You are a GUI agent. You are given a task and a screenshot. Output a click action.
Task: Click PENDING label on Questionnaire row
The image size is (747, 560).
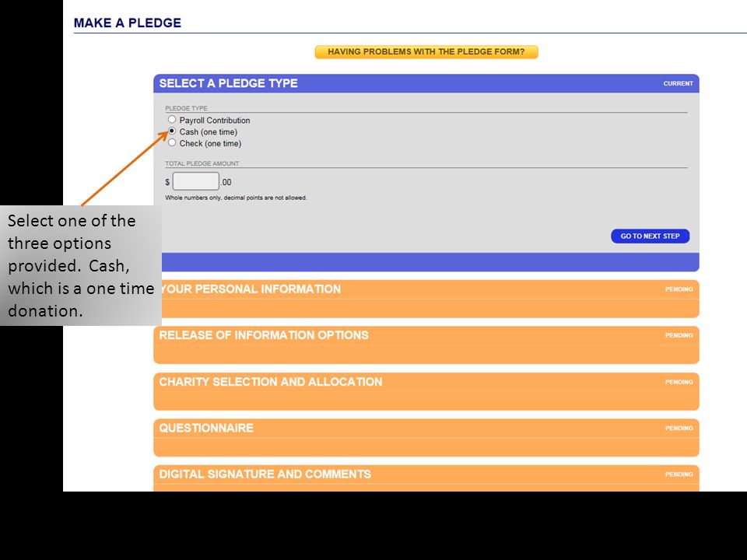(679, 428)
